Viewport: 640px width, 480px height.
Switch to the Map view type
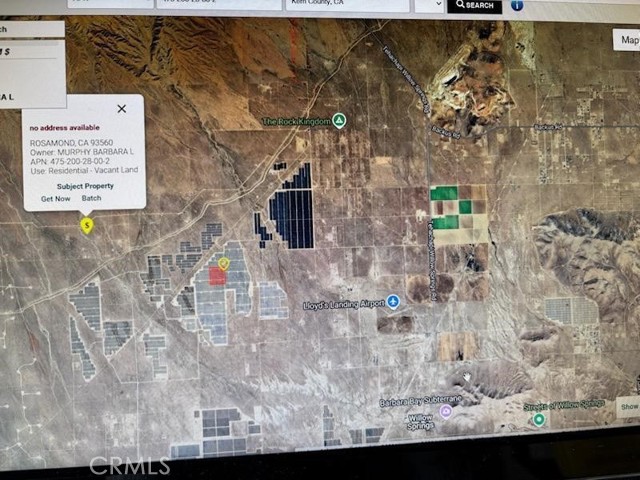627,40
